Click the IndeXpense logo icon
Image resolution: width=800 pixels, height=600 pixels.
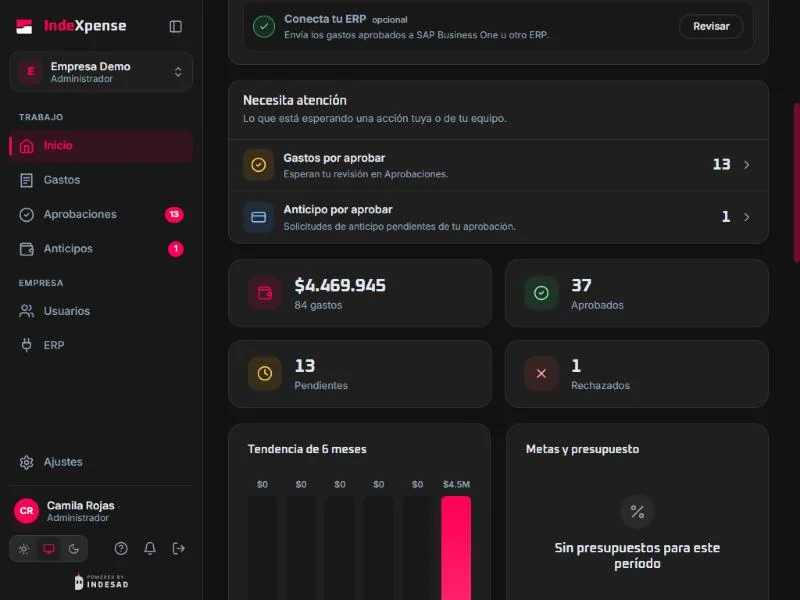click(x=24, y=26)
